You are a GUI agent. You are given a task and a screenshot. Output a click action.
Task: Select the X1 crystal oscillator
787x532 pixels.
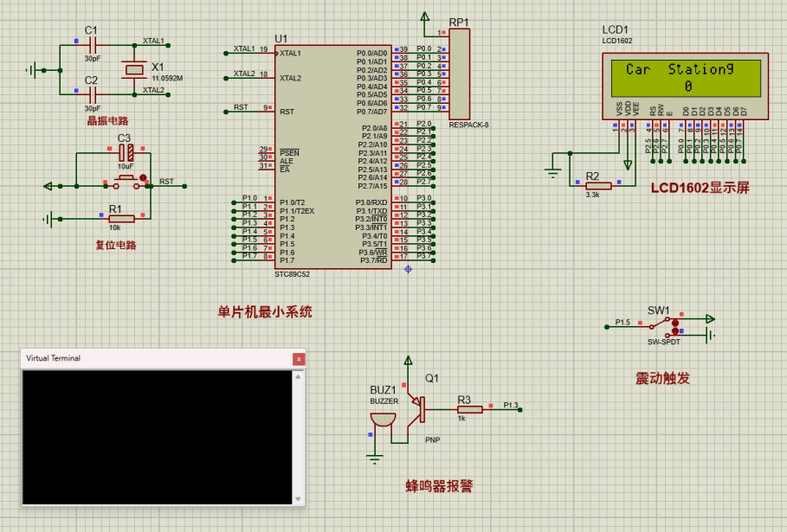[x=132, y=68]
